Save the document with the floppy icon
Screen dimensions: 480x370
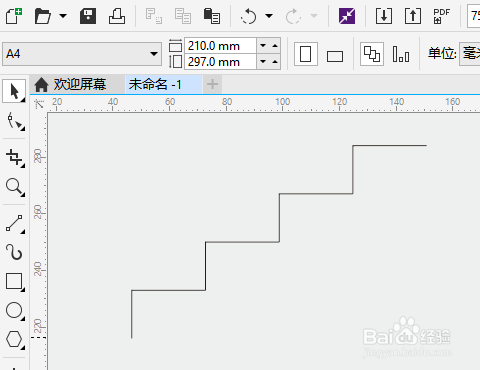click(x=88, y=16)
